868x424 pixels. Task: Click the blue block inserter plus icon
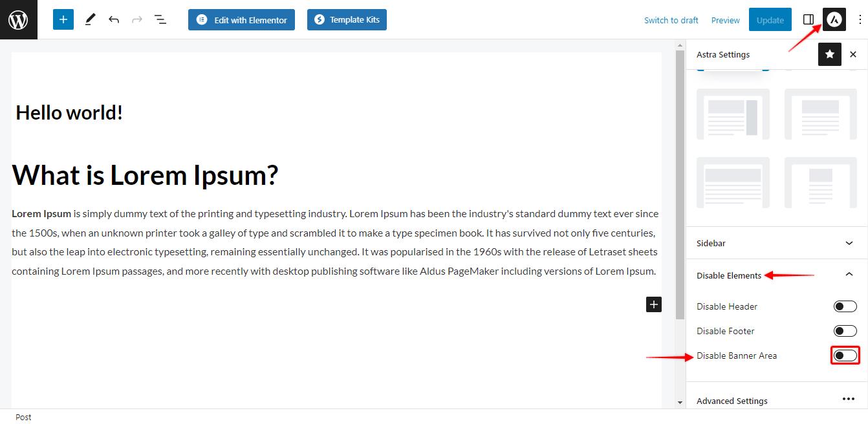[63, 19]
